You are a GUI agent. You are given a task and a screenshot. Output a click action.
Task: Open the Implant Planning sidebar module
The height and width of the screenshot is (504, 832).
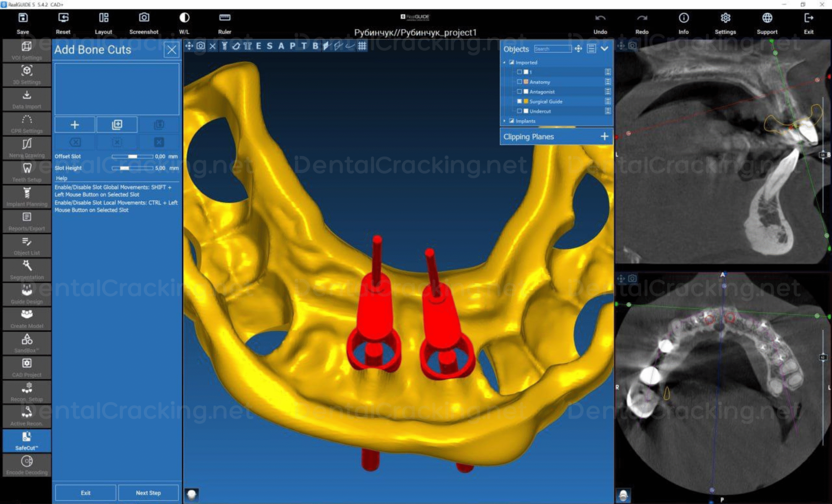click(27, 197)
